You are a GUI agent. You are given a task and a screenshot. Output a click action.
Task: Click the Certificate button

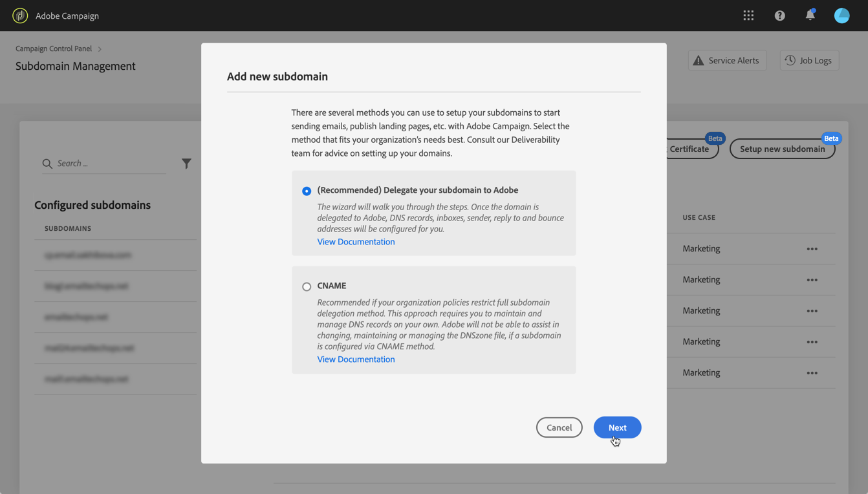(693, 149)
